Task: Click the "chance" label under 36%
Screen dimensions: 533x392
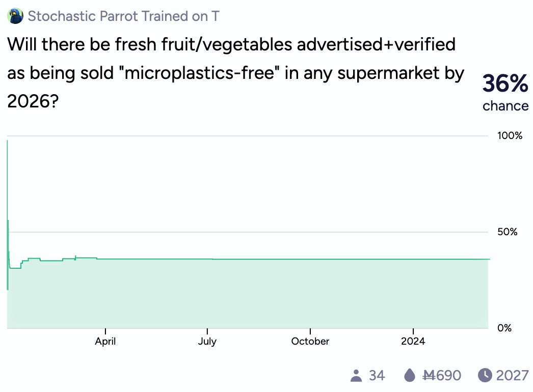Action: (505, 106)
